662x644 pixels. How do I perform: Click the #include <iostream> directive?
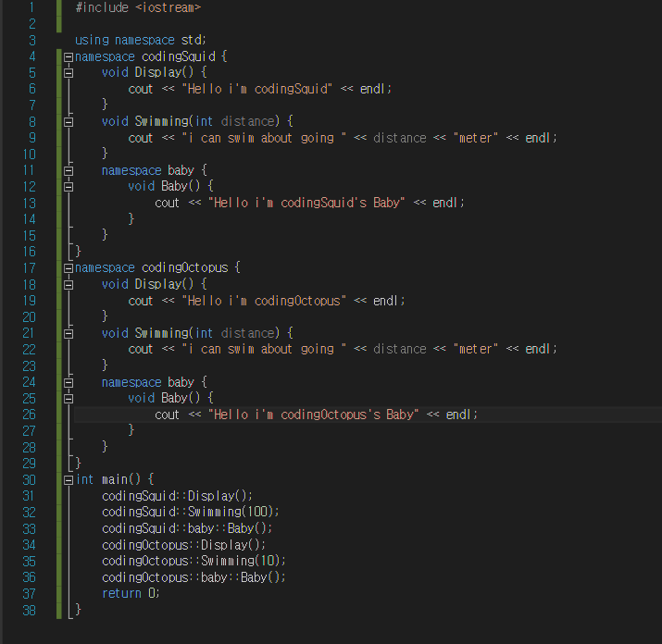138,7
